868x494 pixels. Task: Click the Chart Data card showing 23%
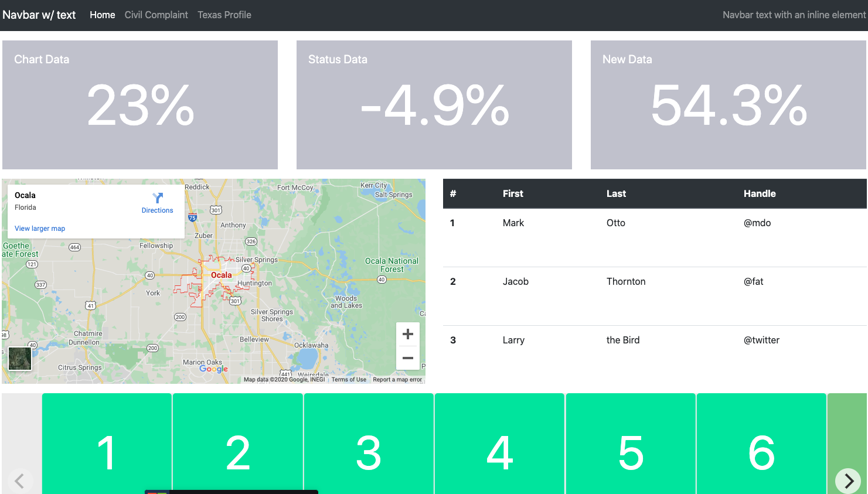coord(140,104)
